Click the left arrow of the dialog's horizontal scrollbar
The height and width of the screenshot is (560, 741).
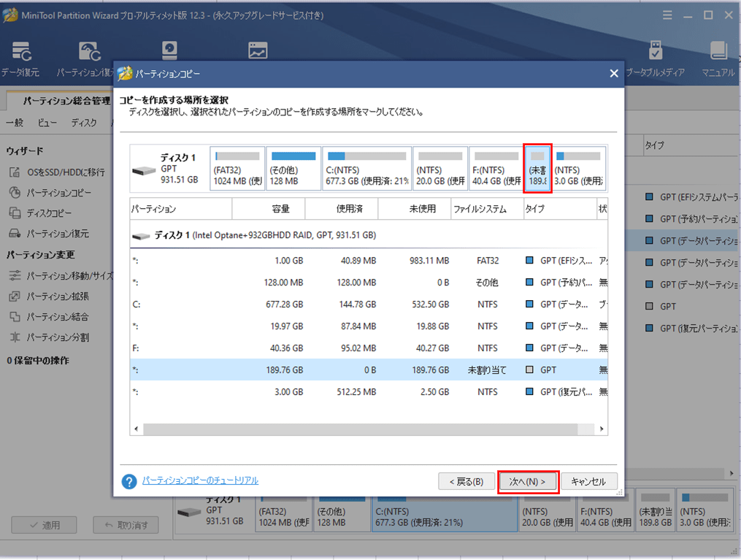click(x=136, y=429)
